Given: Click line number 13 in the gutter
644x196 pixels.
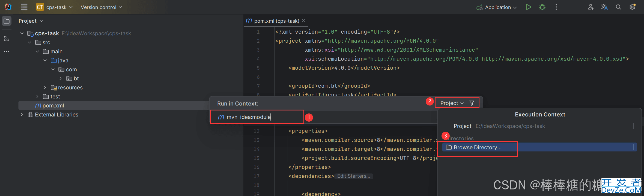Looking at the screenshot, I should tap(256, 140).
